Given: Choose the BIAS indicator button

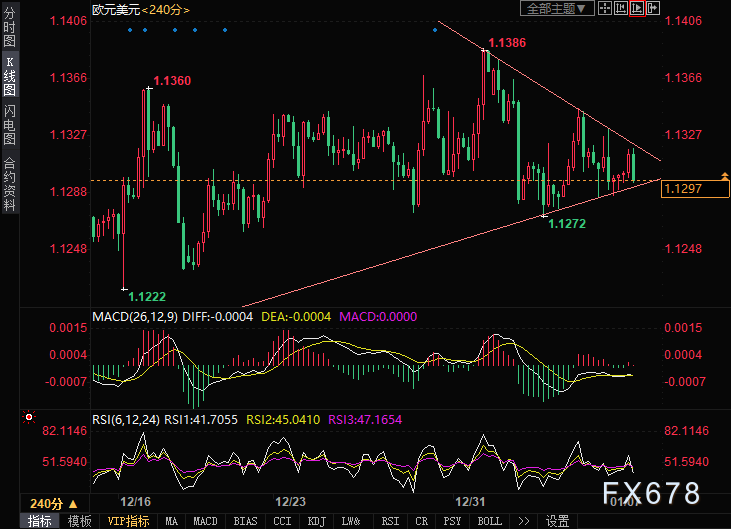Looking at the screenshot, I should coord(245,521).
